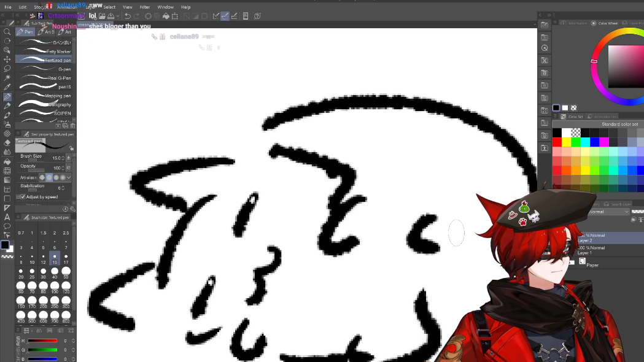Select the Lasso selection tool
Viewport: 644px width, 362px height.
tap(7, 69)
